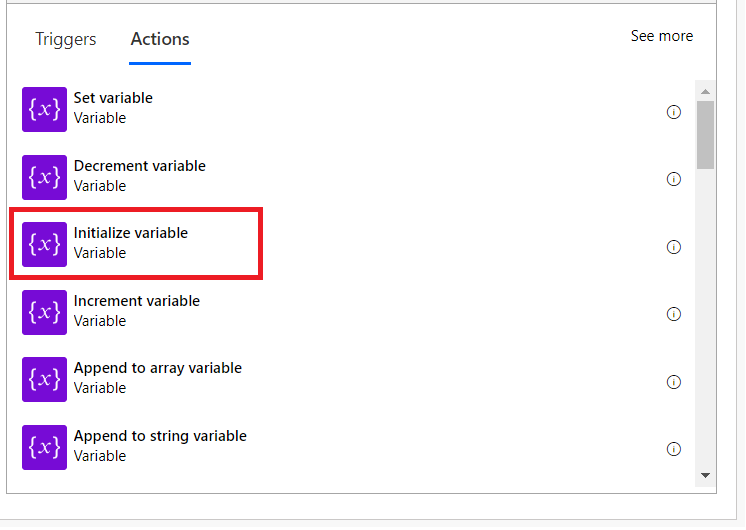The height and width of the screenshot is (530, 746).
Task: Click the Append to array variable icon
Action: (x=44, y=379)
